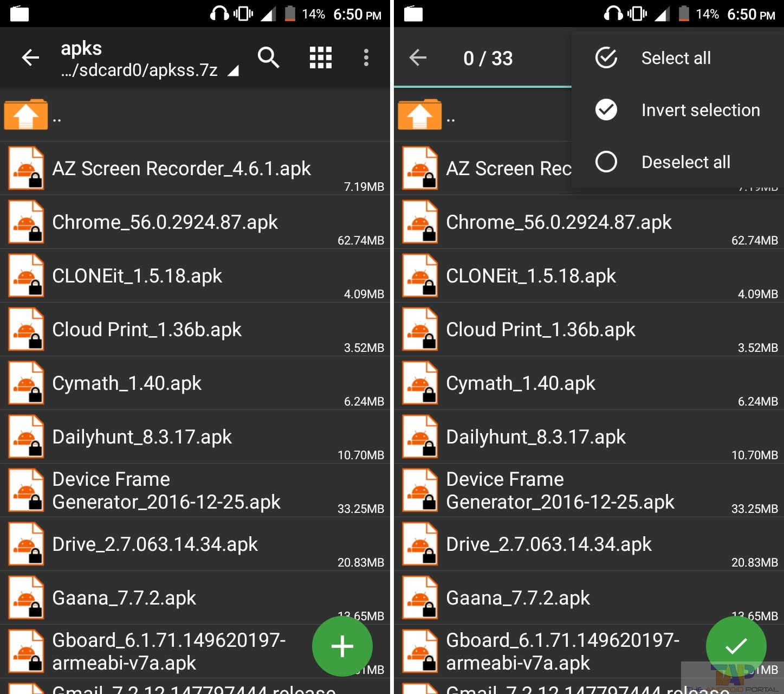This screenshot has width=784, height=694.
Task: Choose Invert selection from the menu
Action: [x=677, y=110]
